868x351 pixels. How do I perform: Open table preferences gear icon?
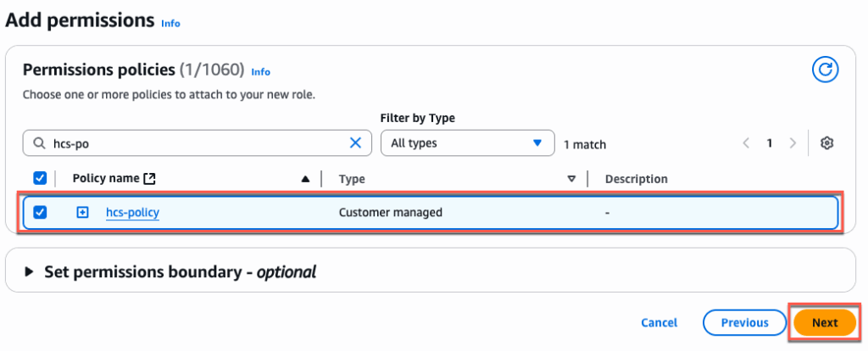827,143
